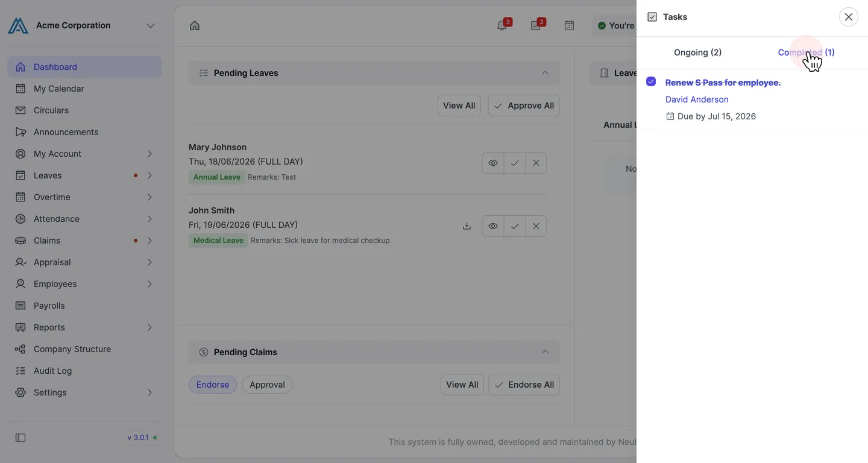
Task: Click the Circulars envelope icon
Action: click(20, 110)
